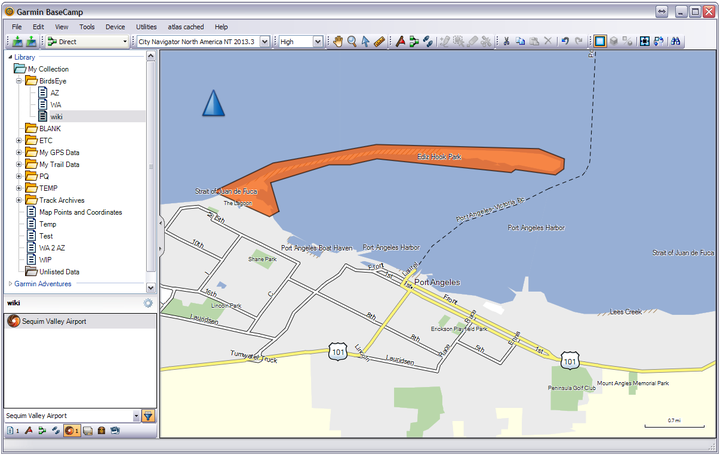Viewport: 720px width, 455px height.
Task: Select the WA list under BirdsEye
Action: point(56,105)
